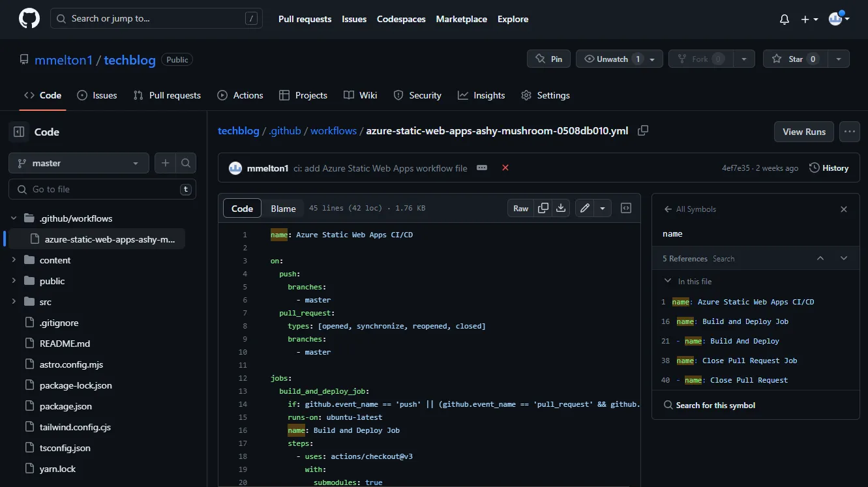Open the user avatar menu
Screen dimensions: 868x487
pos(839,19)
